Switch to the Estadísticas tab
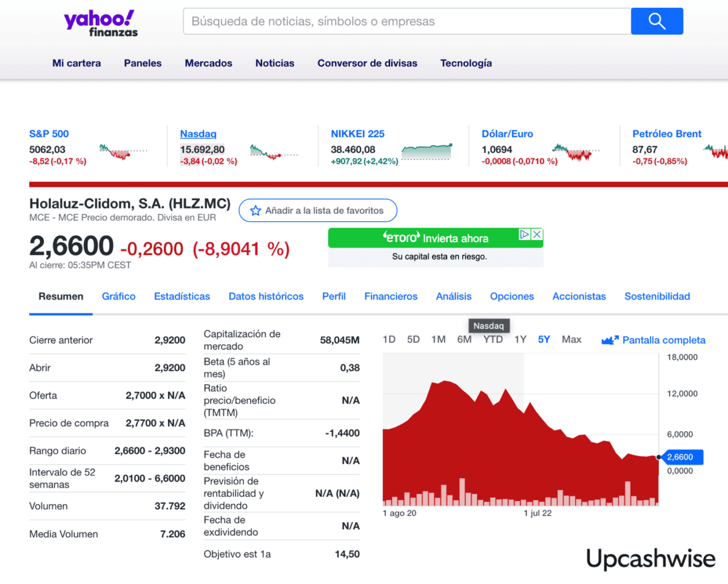The height and width of the screenshot is (584, 728). click(182, 297)
